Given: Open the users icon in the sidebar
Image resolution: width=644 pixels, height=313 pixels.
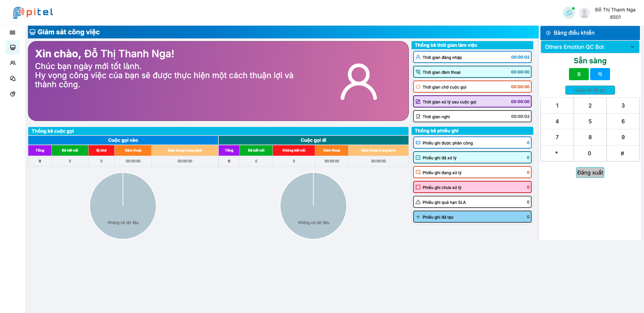Looking at the screenshot, I should point(12,63).
